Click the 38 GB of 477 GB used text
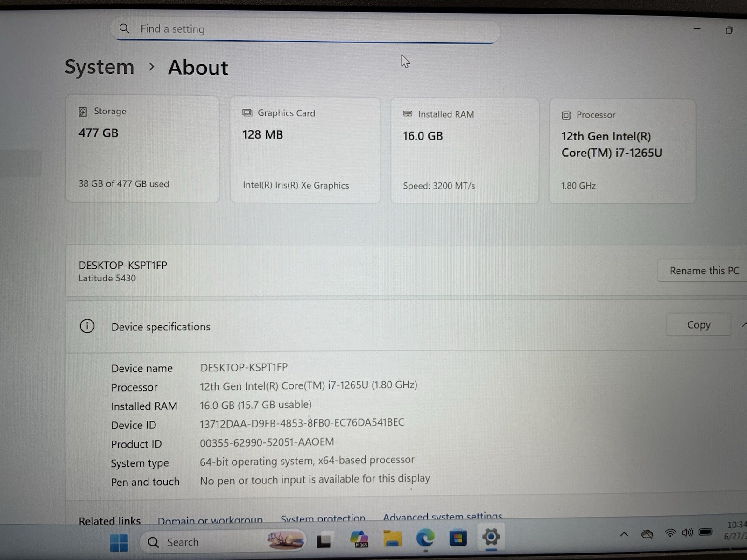 124,184
